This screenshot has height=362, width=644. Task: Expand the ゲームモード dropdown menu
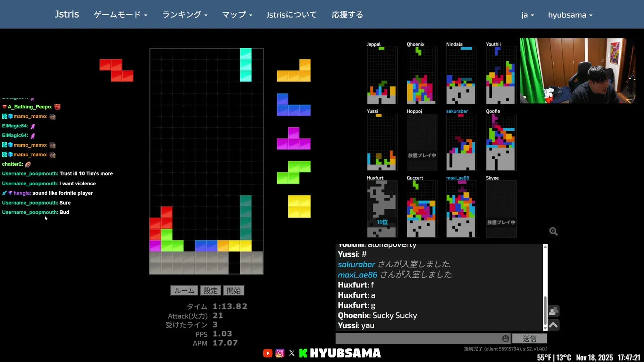point(120,15)
